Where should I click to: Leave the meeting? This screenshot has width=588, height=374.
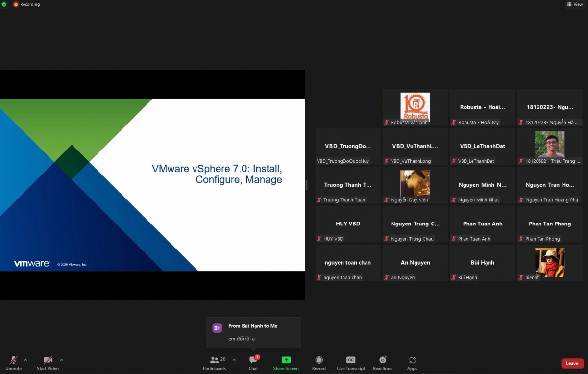pyautogui.click(x=572, y=363)
